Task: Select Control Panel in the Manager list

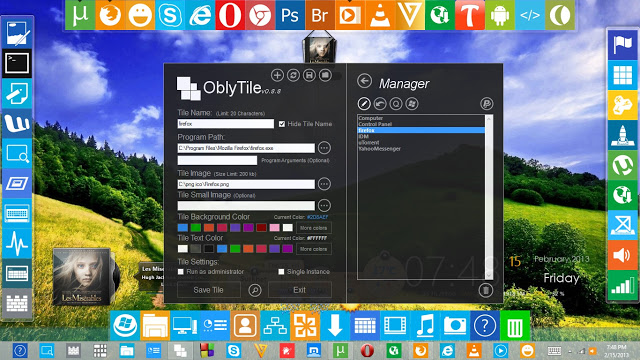Action: (421, 124)
